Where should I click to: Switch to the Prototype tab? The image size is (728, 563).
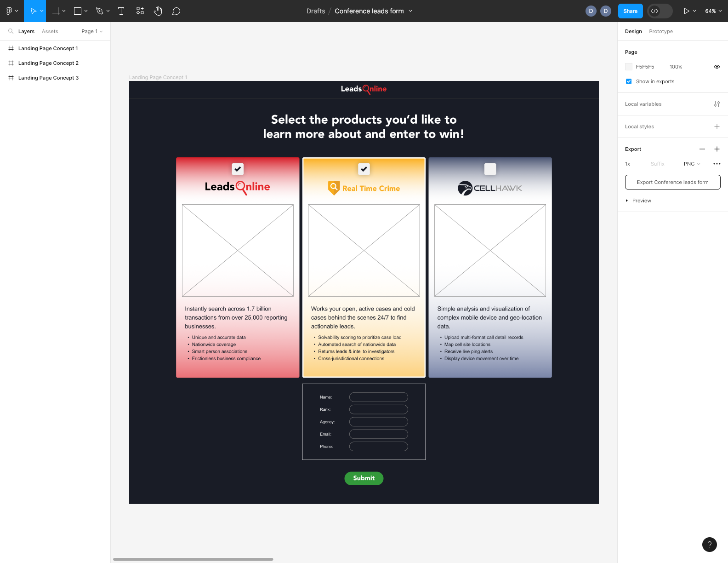pyautogui.click(x=661, y=31)
